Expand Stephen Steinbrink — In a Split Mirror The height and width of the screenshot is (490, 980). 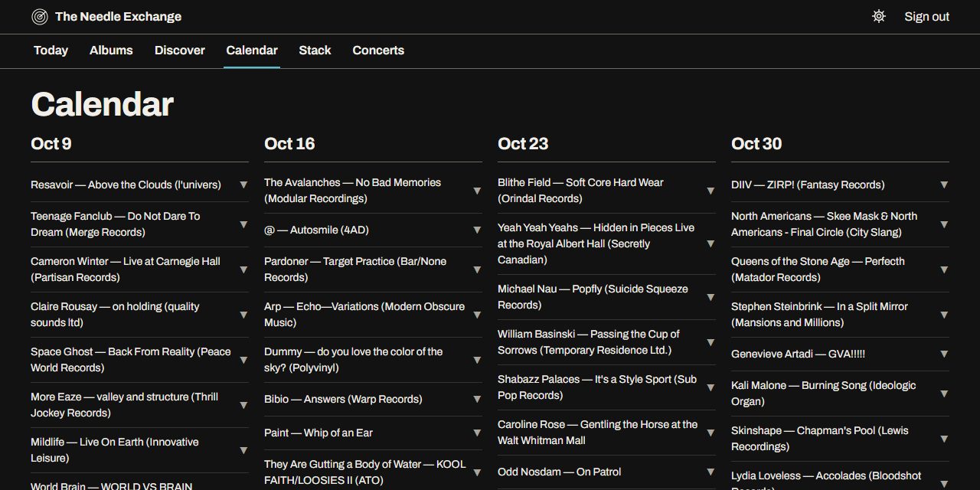coord(840,315)
